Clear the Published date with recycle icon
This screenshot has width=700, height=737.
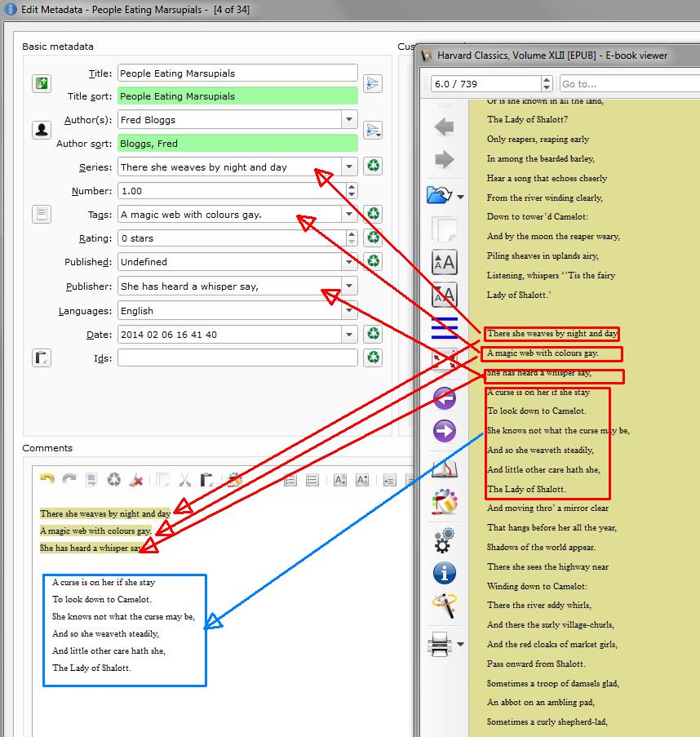[x=374, y=261]
